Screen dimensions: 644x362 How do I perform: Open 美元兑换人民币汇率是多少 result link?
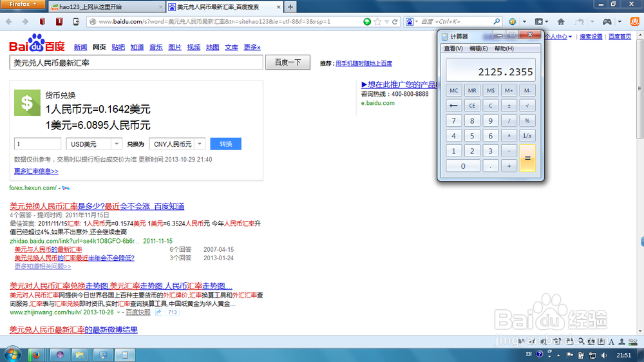click(x=97, y=206)
